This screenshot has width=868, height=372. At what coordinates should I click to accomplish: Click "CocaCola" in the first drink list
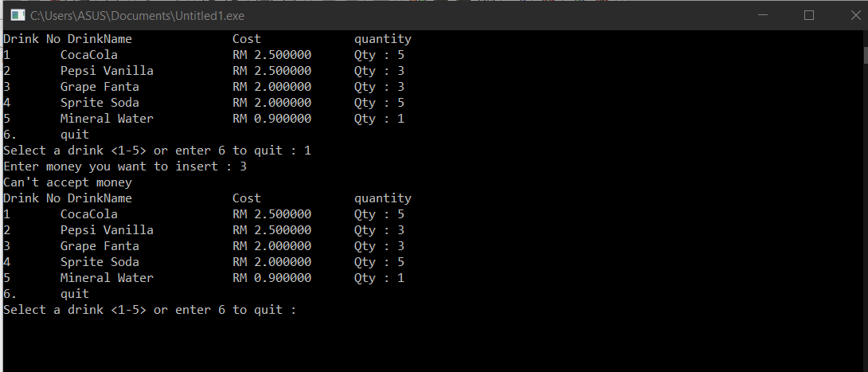[89, 55]
